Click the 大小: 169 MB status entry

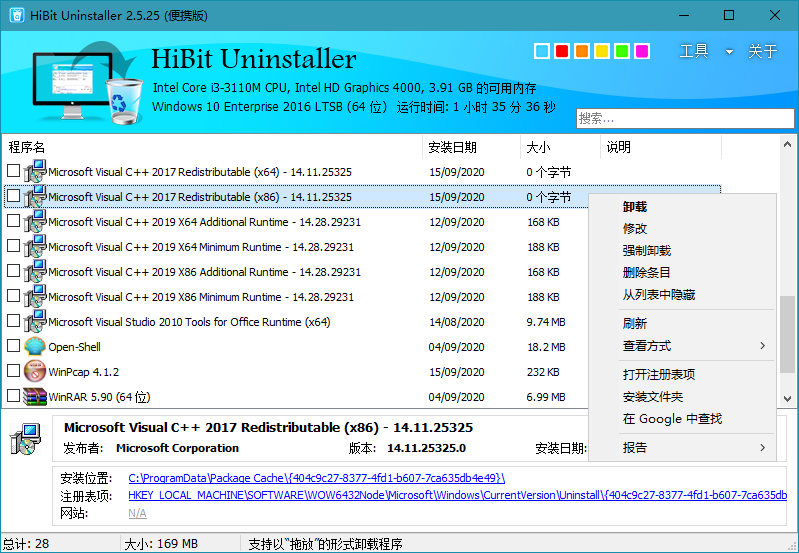[x=161, y=544]
